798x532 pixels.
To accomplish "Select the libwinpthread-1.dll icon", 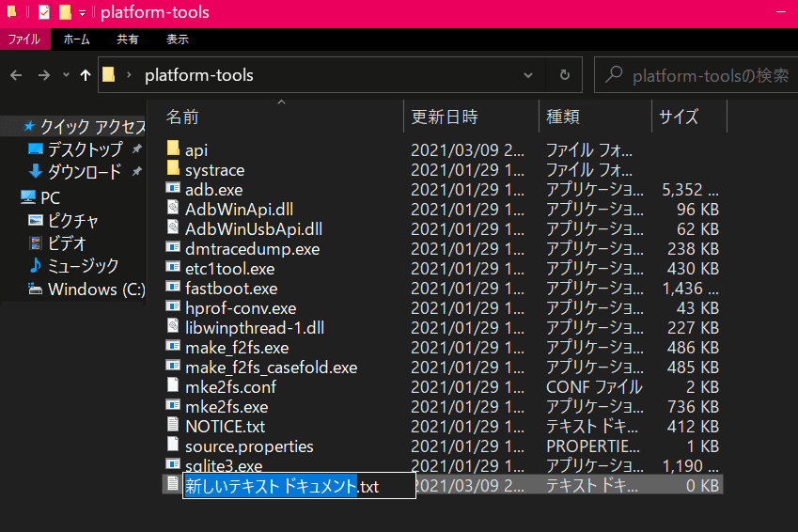I will tap(173, 326).
